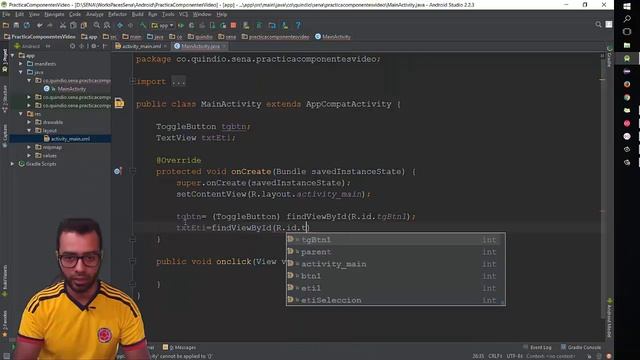
Task: Open the Gradle Console panel
Action: (x=581, y=347)
